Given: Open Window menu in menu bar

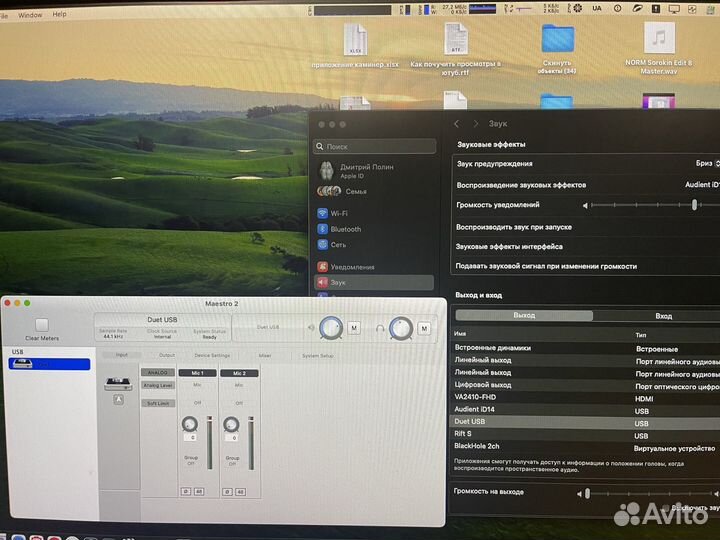Looking at the screenshot, I should point(30,15).
